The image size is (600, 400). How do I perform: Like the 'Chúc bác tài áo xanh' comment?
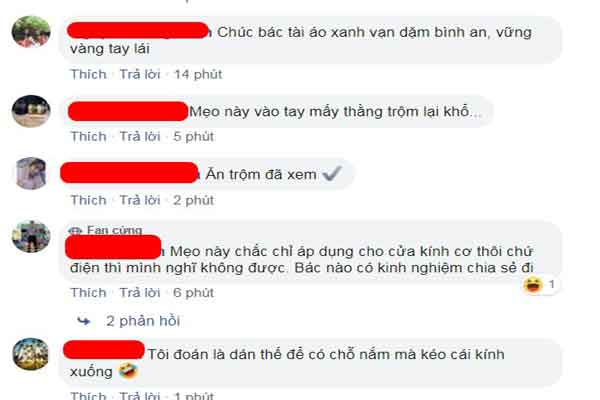(88, 74)
